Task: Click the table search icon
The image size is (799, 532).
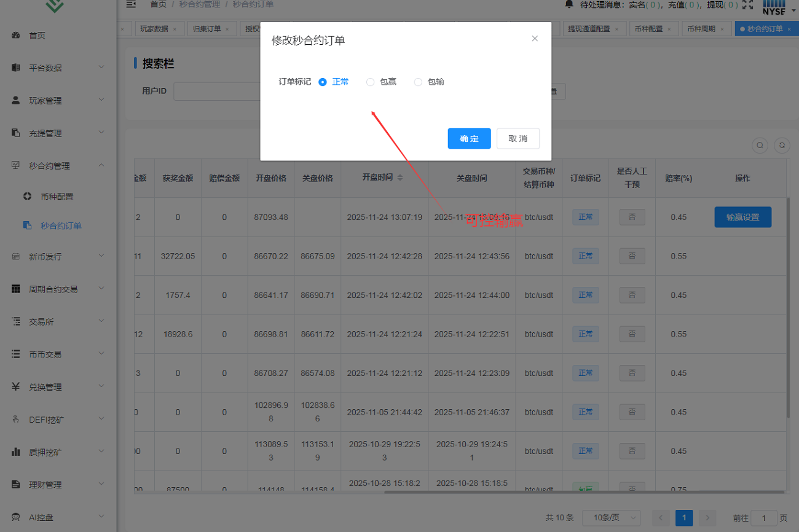Action: point(760,146)
